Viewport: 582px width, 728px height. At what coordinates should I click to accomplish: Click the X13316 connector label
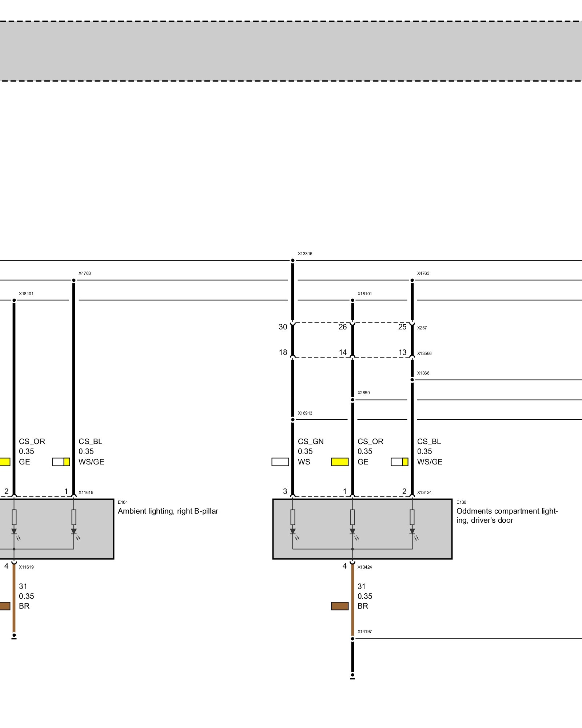(305, 254)
